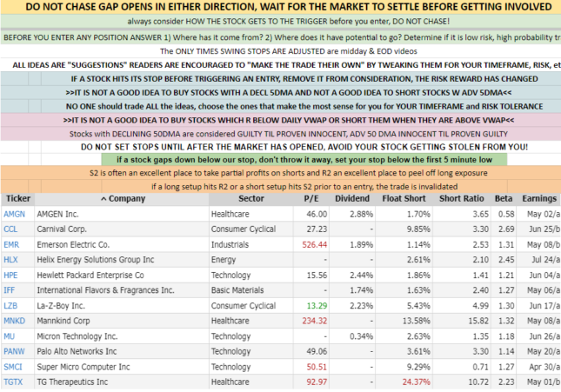Open the TGTX ticker link
Screen dimensions: 561x392
click(x=13, y=382)
